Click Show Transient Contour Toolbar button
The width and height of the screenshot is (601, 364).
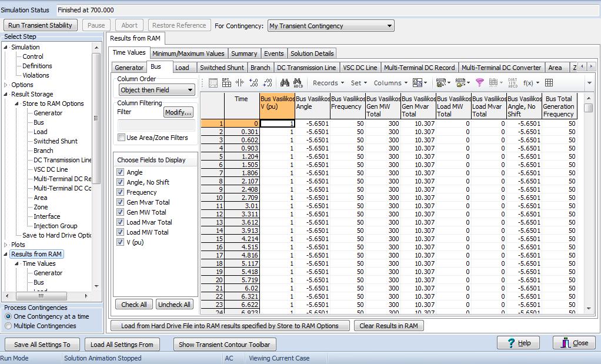tap(225, 345)
